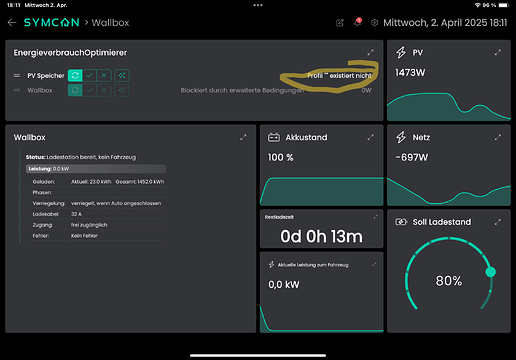Expand the Soll Ladestand tile
The height and width of the screenshot is (360, 516).
pyautogui.click(x=498, y=222)
